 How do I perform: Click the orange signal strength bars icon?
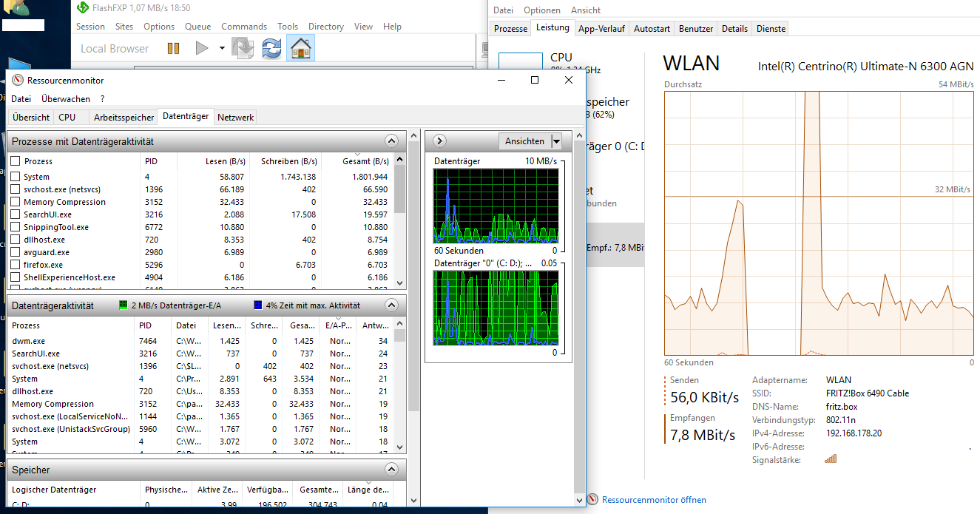pyautogui.click(x=831, y=459)
